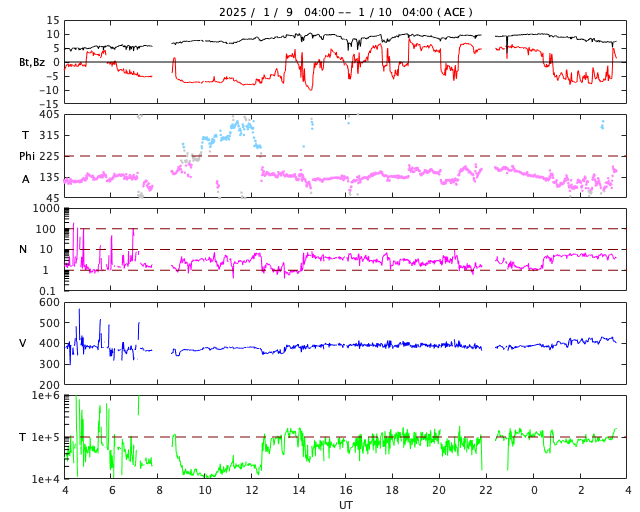Click the '300' velocity tick label

49,364
